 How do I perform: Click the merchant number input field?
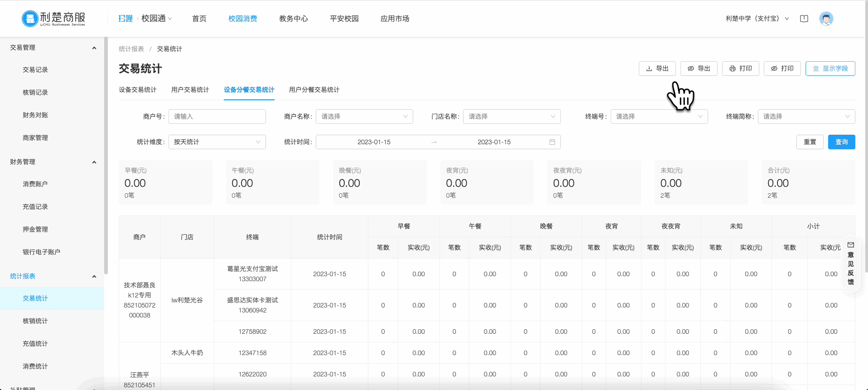(x=217, y=117)
